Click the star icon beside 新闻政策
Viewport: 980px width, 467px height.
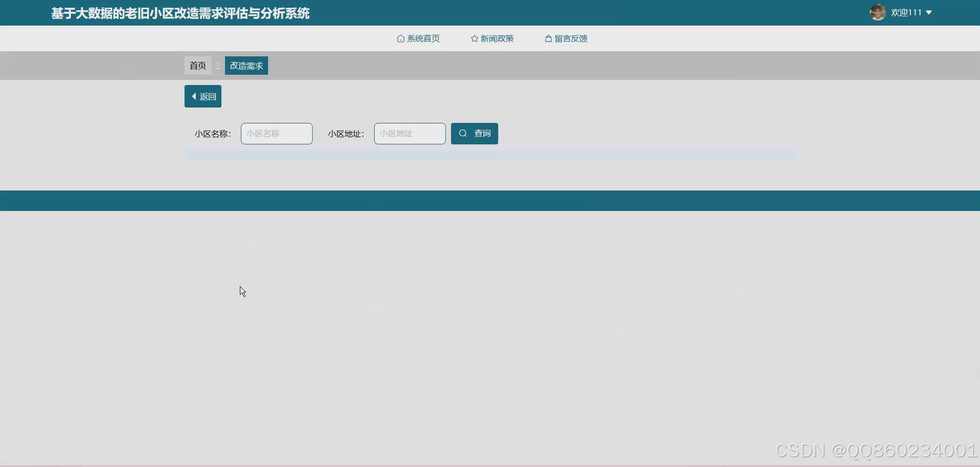475,38
